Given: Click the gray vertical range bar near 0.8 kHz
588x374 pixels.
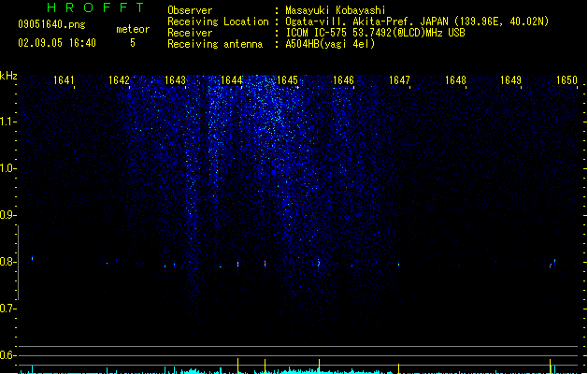Looking at the screenshot, I should (18, 263).
